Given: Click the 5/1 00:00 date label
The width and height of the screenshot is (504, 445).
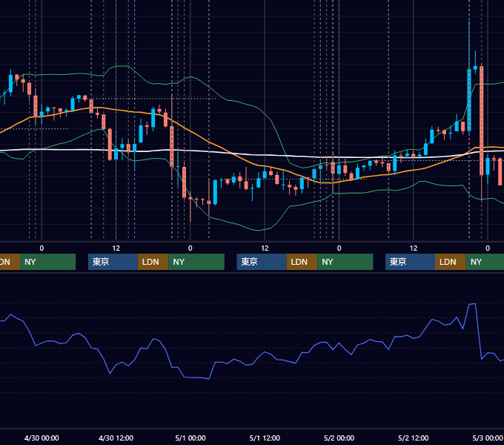Looking at the screenshot, I should [x=190, y=438].
